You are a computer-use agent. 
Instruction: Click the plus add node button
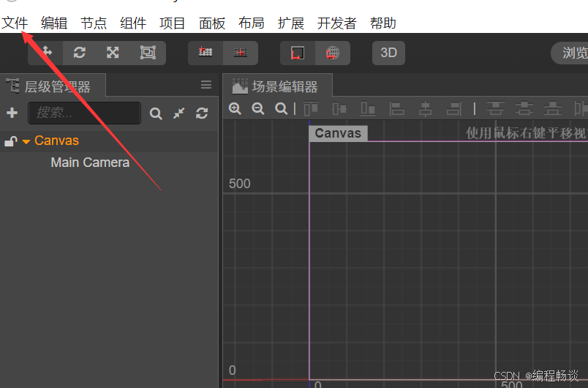tap(12, 113)
